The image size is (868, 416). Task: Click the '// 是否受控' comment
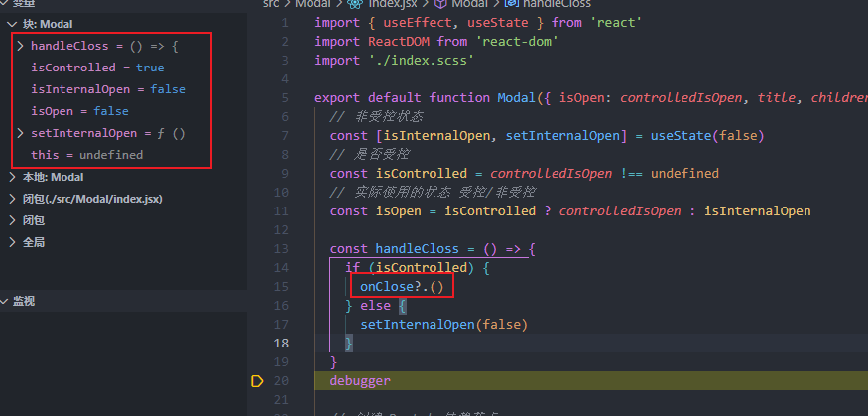coord(370,155)
